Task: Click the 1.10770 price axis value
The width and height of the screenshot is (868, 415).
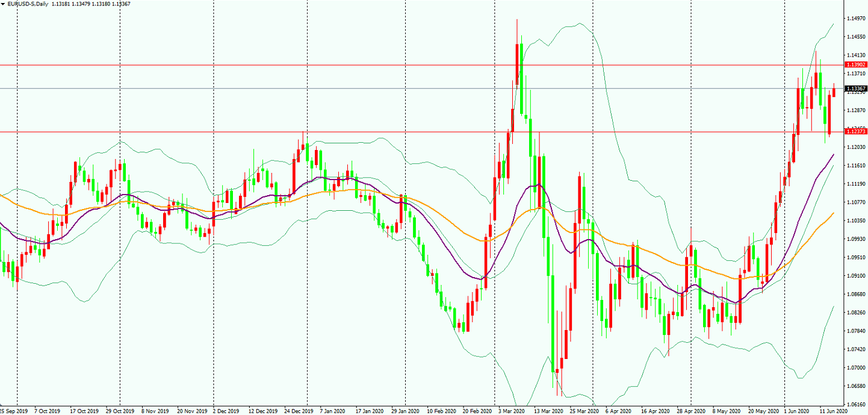Action: 856,202
